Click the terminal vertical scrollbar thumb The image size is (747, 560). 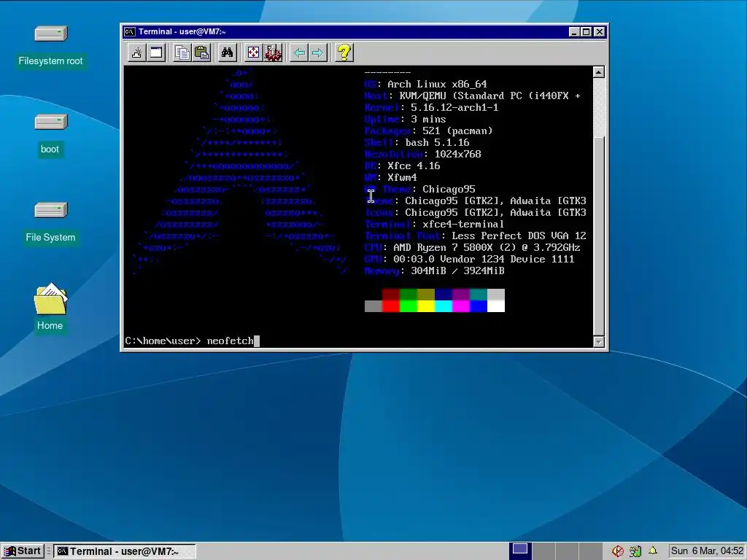tap(599, 236)
